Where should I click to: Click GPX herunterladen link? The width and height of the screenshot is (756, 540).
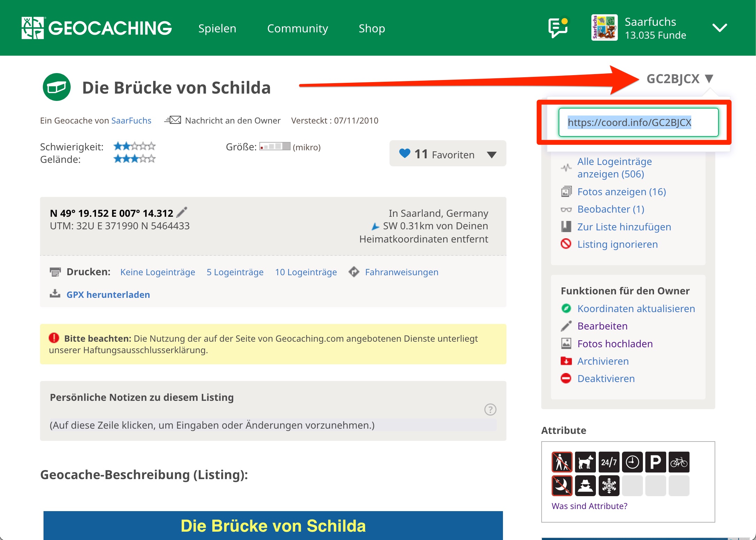pos(108,295)
